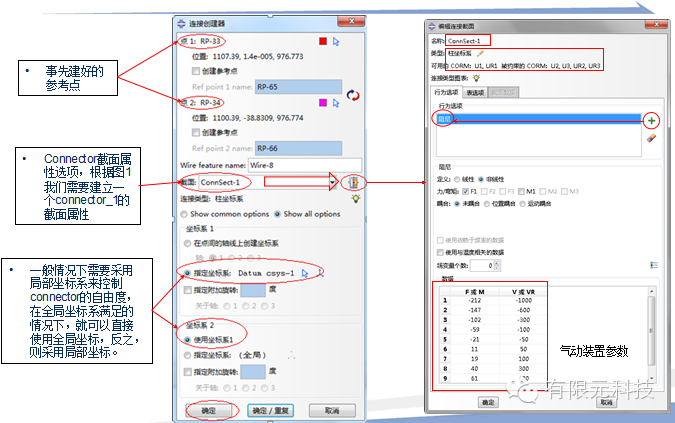
Task: Click 取消 button in 连接创建器
Action: pos(332,411)
